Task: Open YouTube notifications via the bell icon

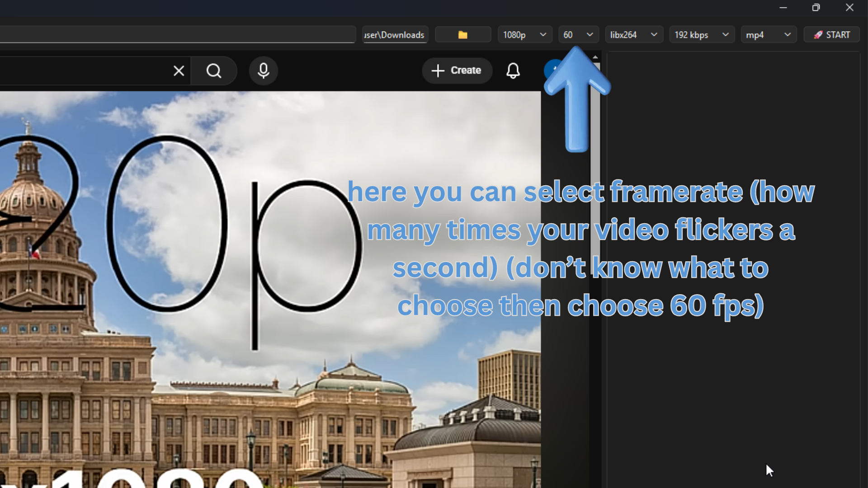Action: click(x=513, y=70)
